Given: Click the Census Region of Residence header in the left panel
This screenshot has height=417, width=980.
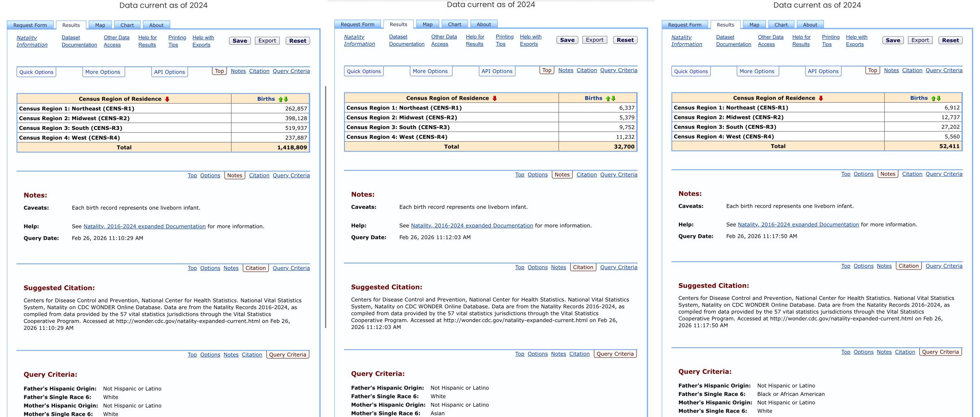Looking at the screenshot, I should click(120, 99).
